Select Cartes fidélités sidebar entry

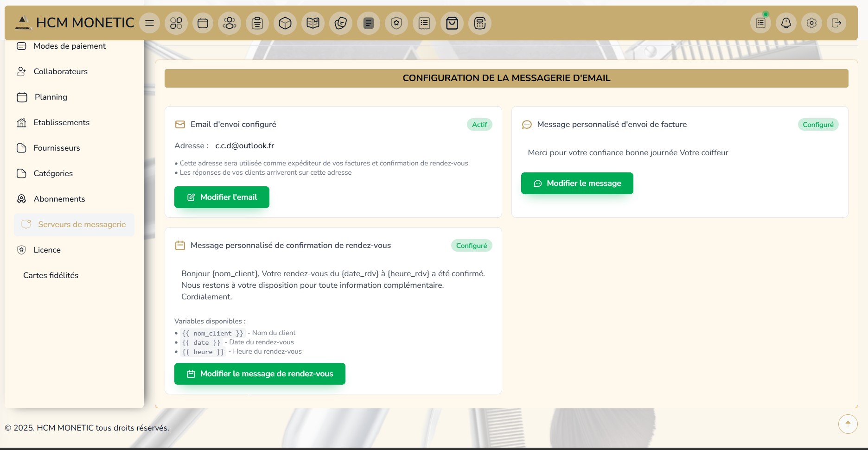pyautogui.click(x=51, y=275)
